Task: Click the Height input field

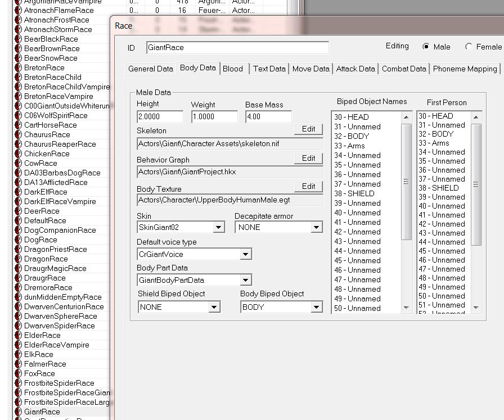Action: point(160,117)
